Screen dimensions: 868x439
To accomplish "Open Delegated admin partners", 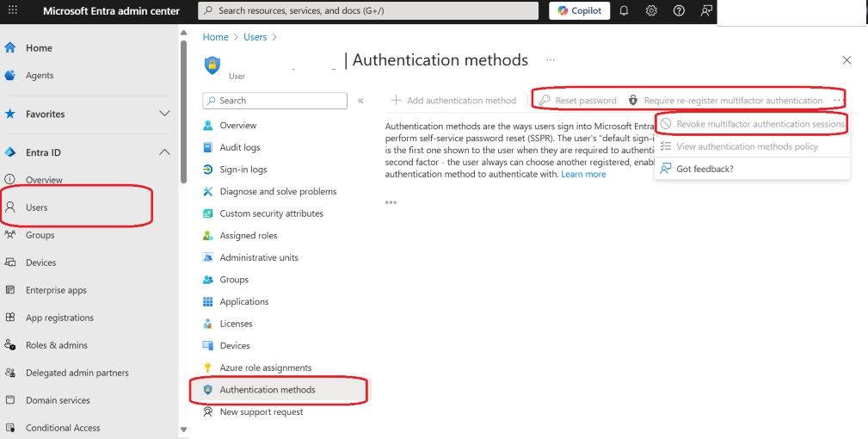I will point(77,373).
